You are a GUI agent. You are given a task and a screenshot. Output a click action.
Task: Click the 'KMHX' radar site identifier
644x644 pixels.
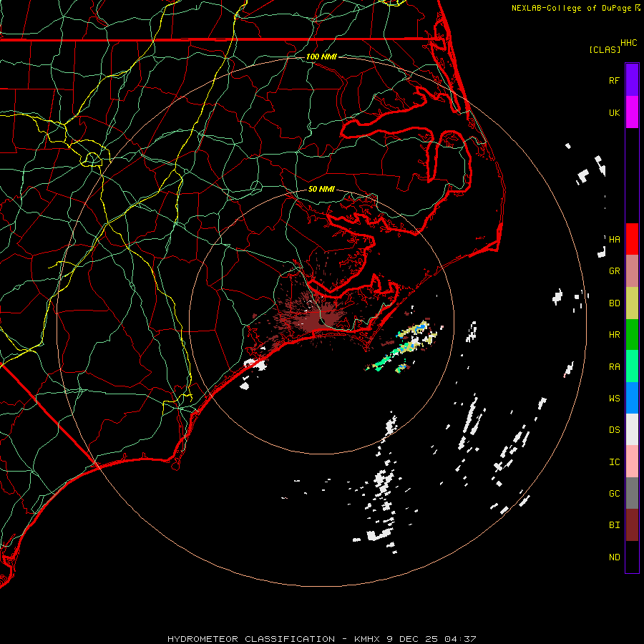(x=367, y=639)
